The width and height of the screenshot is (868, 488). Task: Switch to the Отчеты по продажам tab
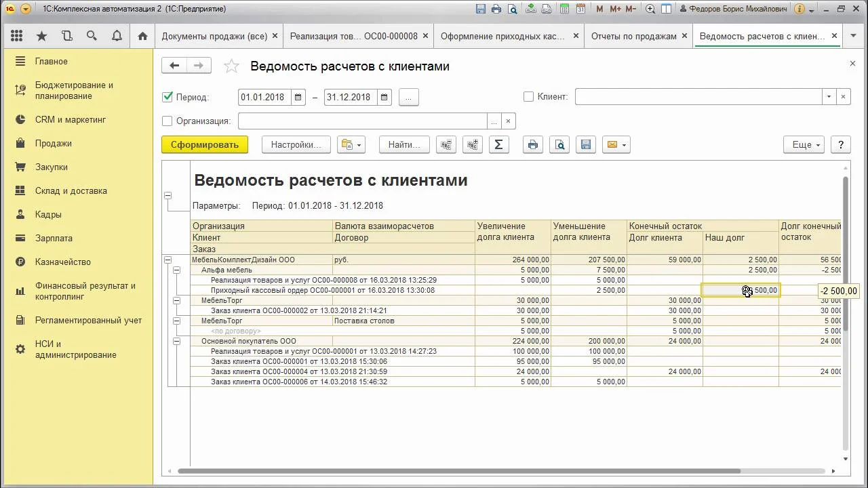tap(633, 36)
